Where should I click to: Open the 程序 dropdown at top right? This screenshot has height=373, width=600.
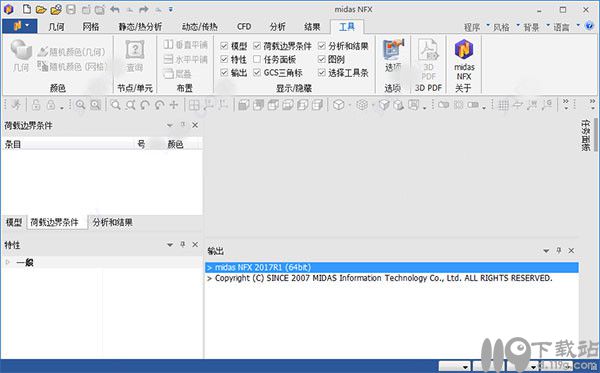[x=476, y=27]
